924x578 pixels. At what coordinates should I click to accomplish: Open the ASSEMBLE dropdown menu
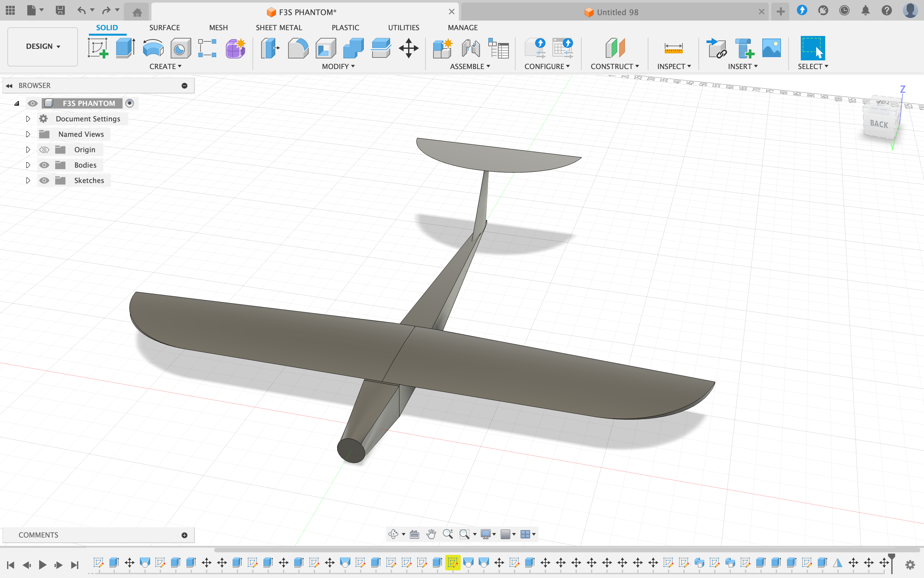point(470,66)
